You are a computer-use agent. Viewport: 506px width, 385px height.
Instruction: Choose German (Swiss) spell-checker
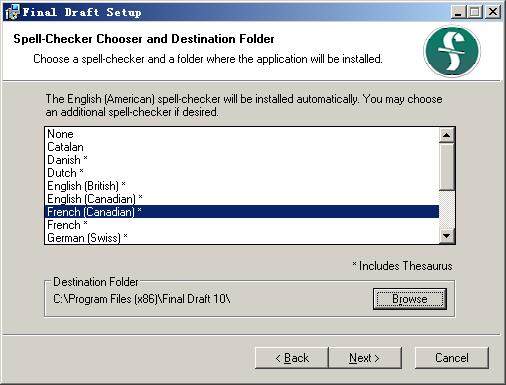[x=242, y=238]
